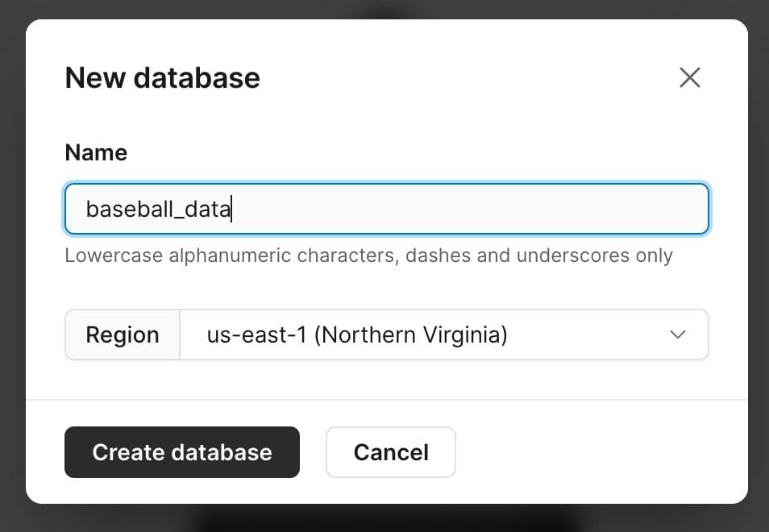Choose a different region from the combo box
The height and width of the screenshot is (532, 769).
(x=445, y=335)
